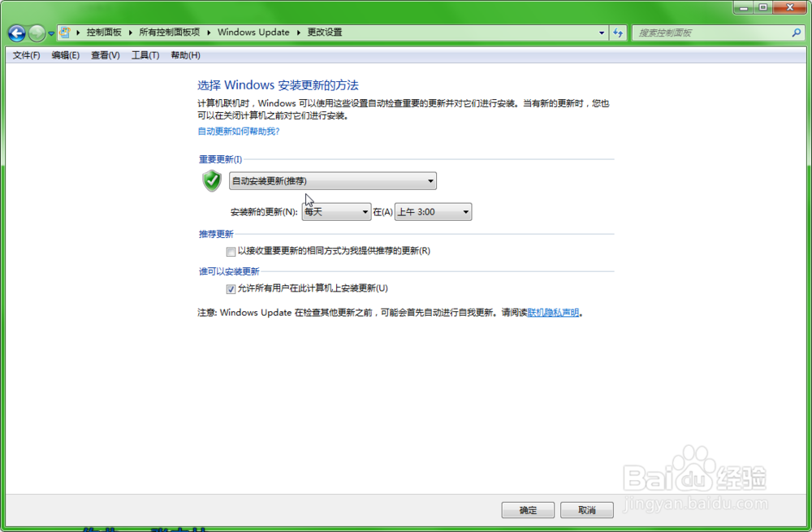Open the 联机隐私声明 link
This screenshot has width=812, height=532.
tap(553, 312)
